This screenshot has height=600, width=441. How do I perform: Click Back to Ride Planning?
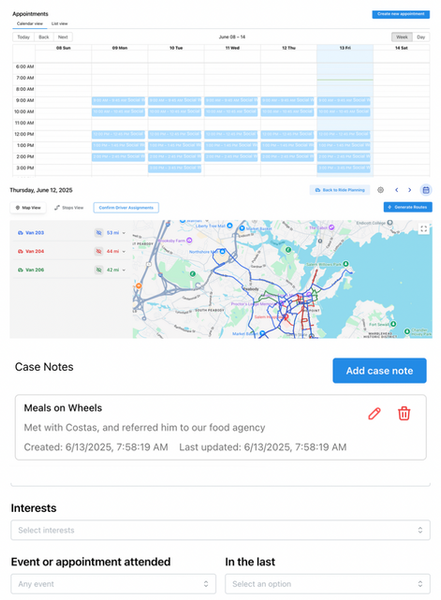pos(340,190)
